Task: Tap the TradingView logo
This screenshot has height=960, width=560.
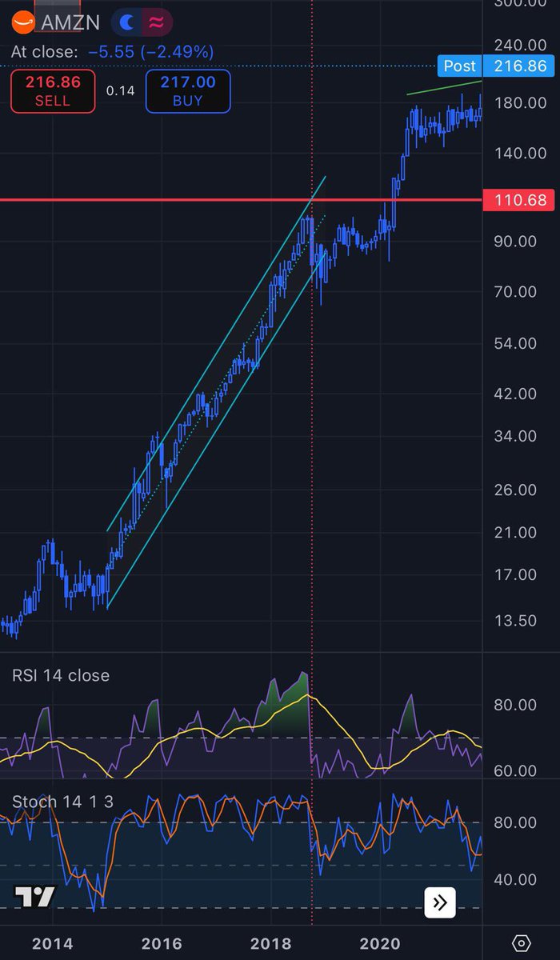Action: [35, 897]
